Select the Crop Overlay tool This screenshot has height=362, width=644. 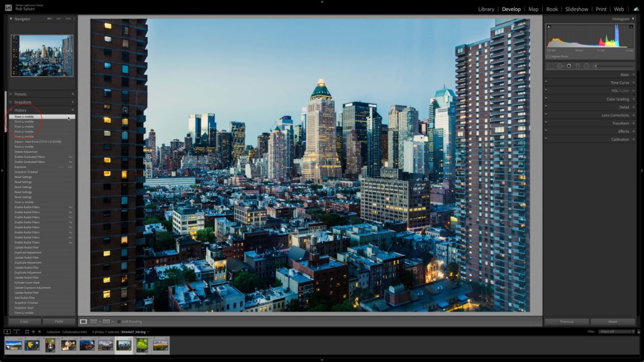(550, 66)
